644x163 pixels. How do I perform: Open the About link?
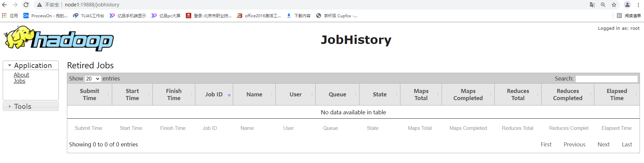click(x=21, y=75)
